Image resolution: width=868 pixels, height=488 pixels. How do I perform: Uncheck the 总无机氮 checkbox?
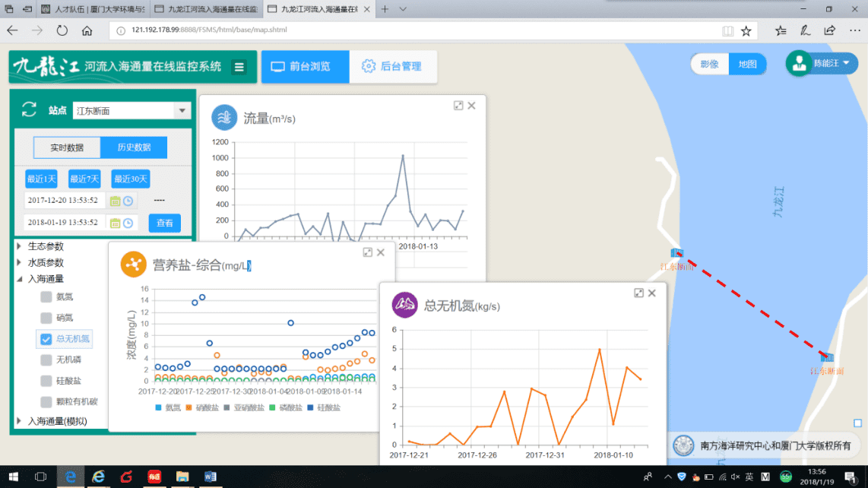click(x=46, y=339)
